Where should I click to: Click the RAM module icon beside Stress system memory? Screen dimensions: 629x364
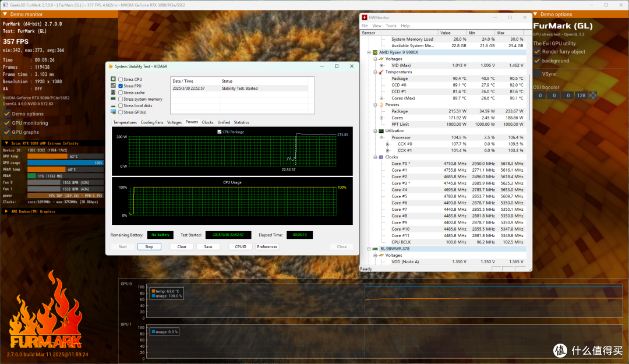[113, 99]
